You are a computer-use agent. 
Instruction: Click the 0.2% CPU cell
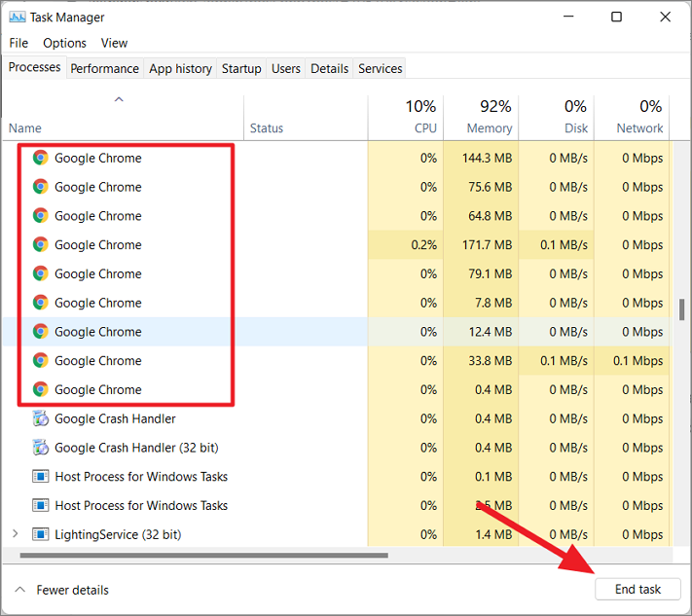coord(406,244)
